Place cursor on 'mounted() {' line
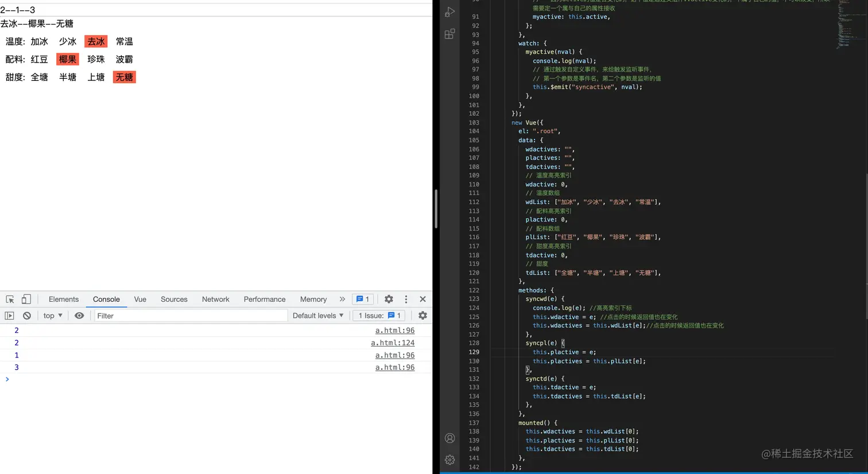Screen dimensions: 868x474 pos(537,423)
